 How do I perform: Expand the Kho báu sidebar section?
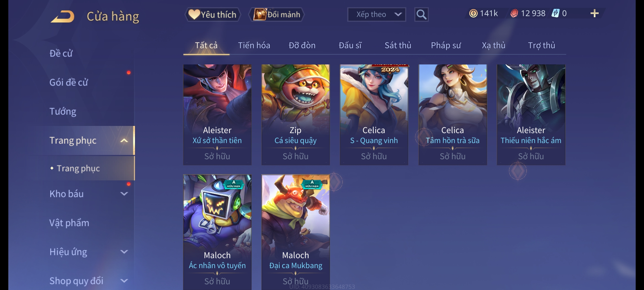point(124,194)
